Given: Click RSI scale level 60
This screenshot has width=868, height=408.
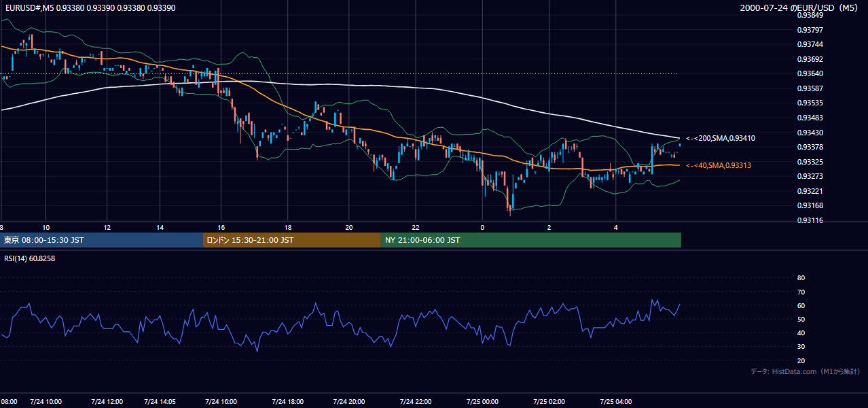Looking at the screenshot, I should [x=801, y=305].
